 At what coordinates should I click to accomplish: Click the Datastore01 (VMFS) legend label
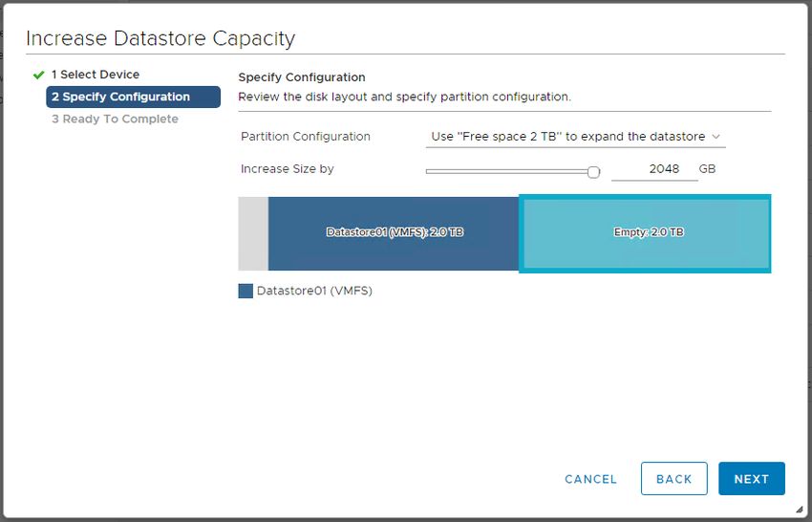(314, 291)
